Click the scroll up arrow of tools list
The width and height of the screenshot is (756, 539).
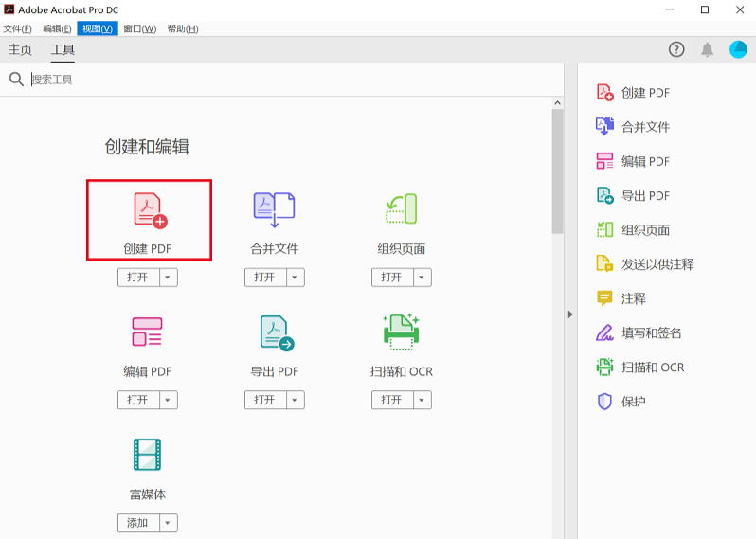[x=557, y=102]
